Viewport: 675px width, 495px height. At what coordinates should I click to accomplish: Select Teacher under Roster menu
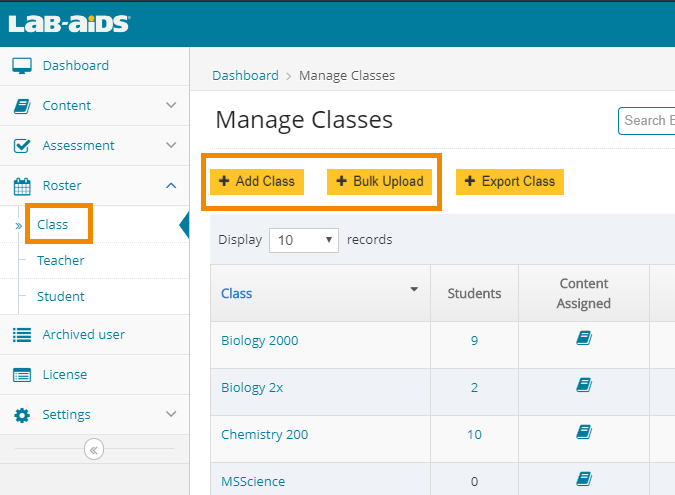point(61,261)
